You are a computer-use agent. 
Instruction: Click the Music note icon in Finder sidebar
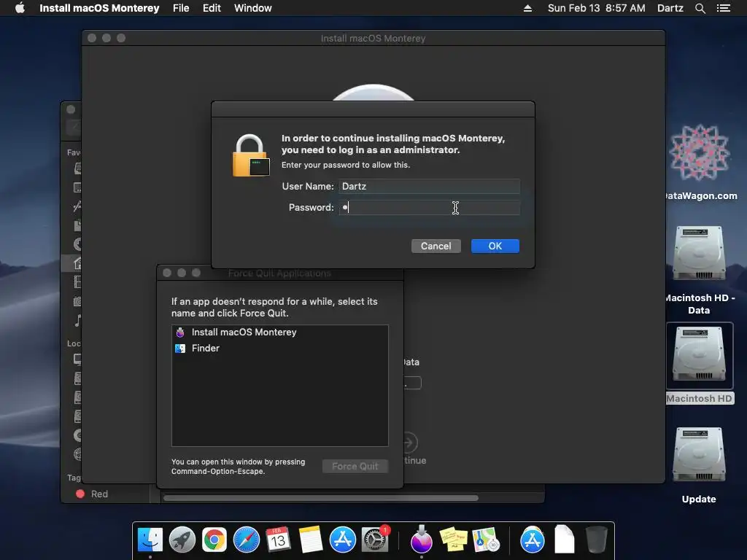point(77,321)
